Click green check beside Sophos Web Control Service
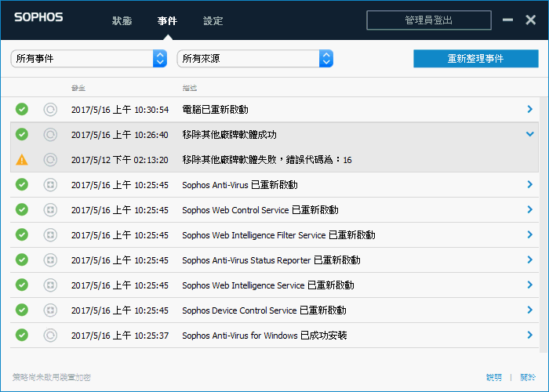Screen dimensions: 549x392 pyautogui.click(x=22, y=210)
